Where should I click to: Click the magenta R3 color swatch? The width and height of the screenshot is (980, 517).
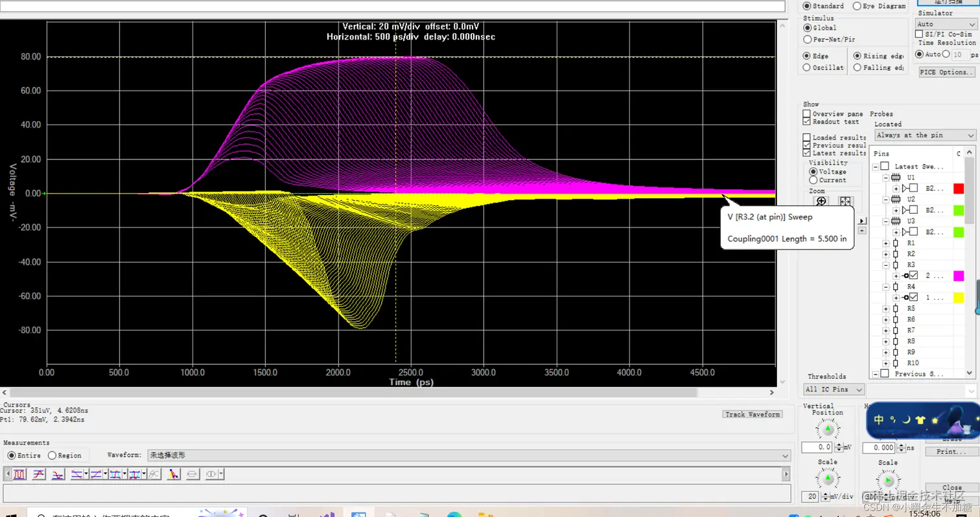959,275
